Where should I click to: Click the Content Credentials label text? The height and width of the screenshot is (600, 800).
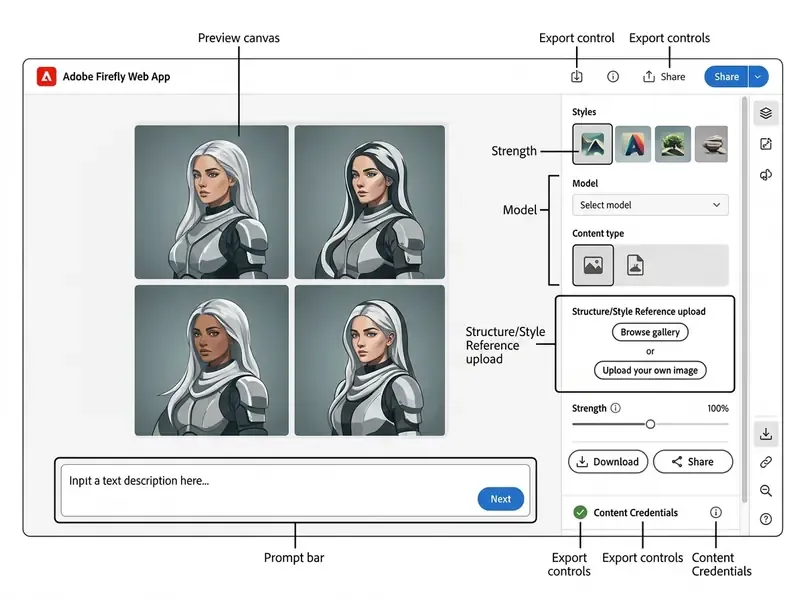636,513
